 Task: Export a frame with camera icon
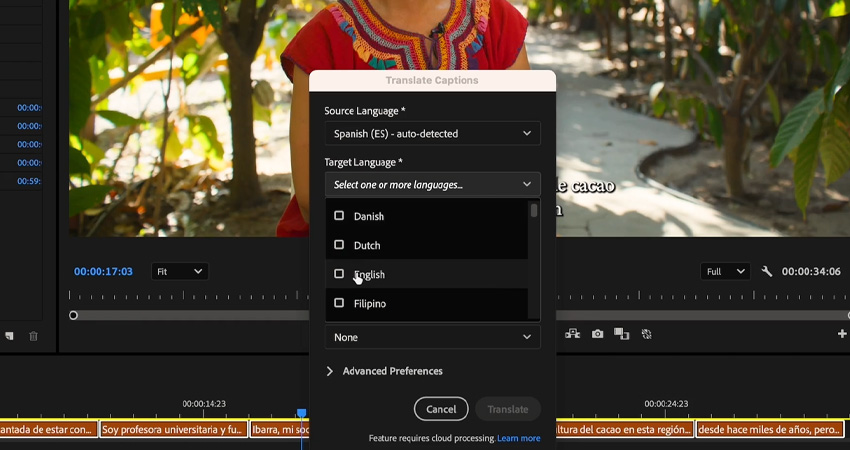pos(597,334)
